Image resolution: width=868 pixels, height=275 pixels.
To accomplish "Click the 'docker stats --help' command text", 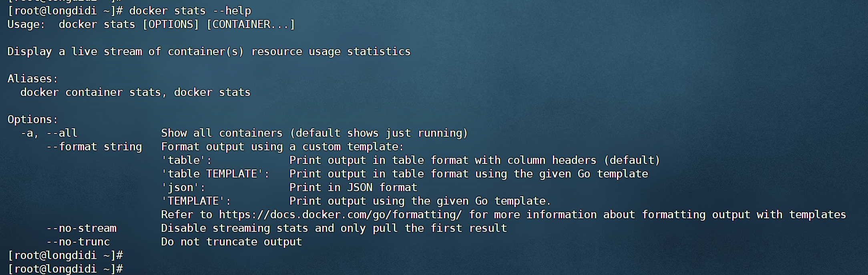I will pos(190,11).
